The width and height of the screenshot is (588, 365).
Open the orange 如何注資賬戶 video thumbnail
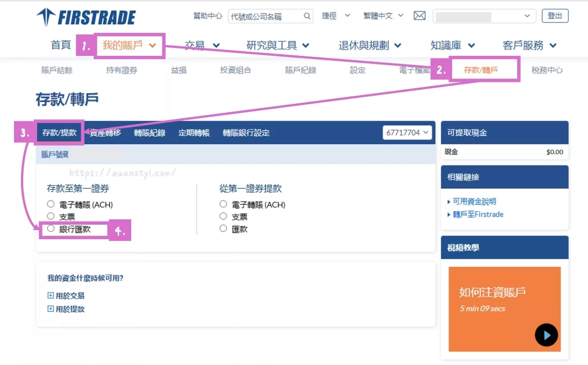point(505,309)
